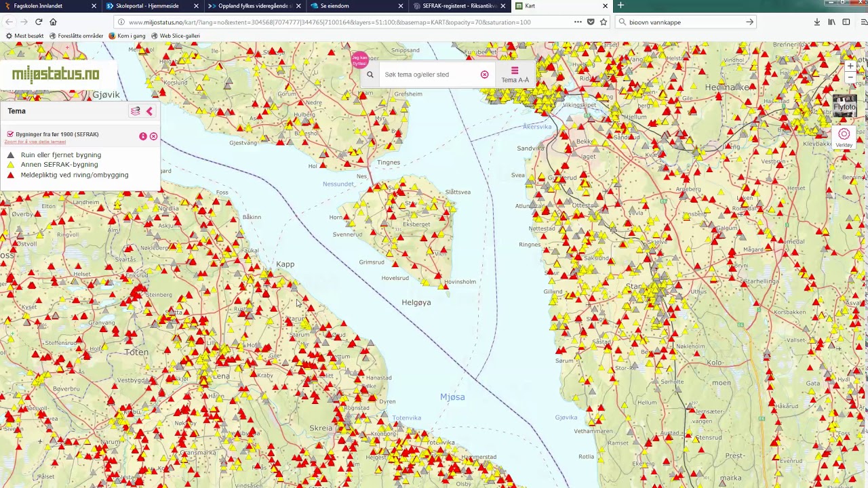Click the pink 'Jeg kan flyttes' badge
The height and width of the screenshot is (488, 868).
359,60
